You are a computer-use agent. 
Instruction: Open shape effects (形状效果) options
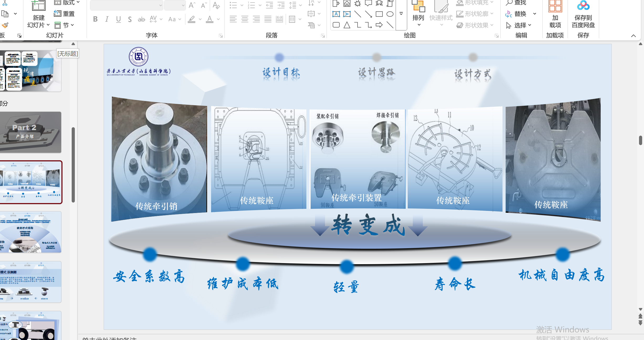point(475,25)
